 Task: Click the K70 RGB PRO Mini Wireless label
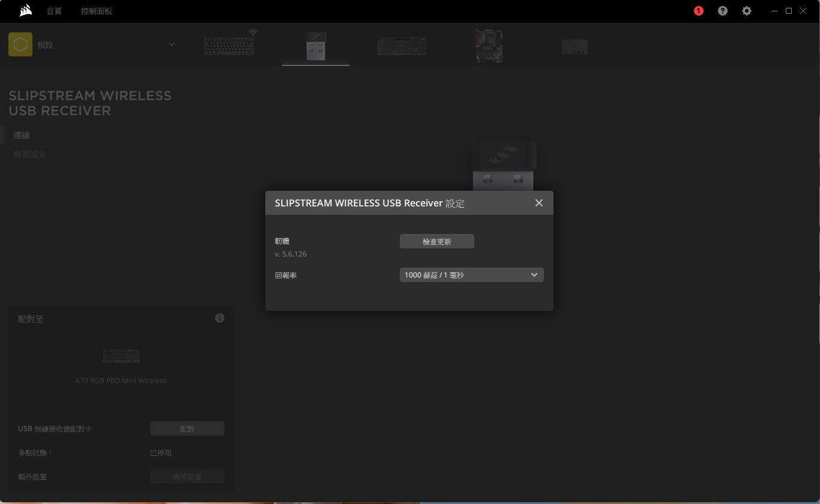tap(121, 380)
